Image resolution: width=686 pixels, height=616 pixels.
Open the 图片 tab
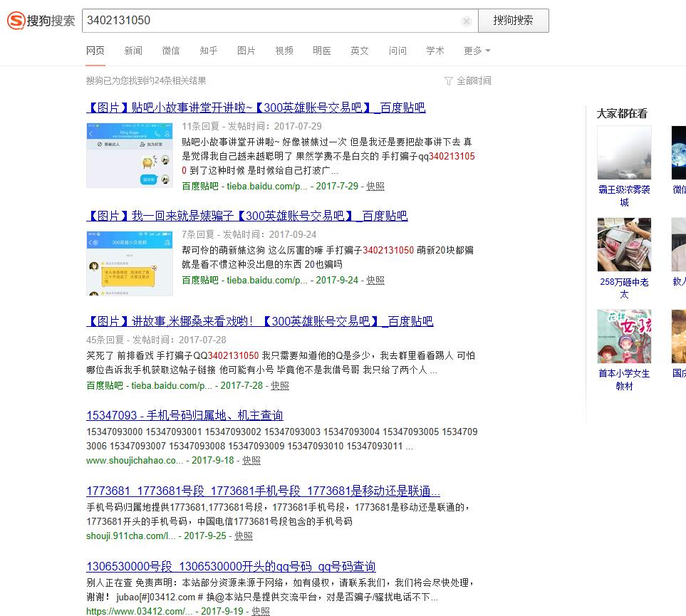pyautogui.click(x=246, y=51)
